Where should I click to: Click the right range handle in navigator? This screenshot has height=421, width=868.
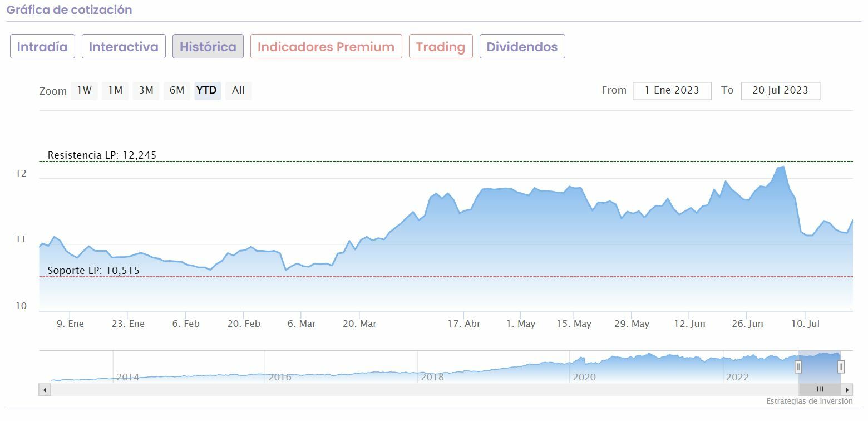tap(841, 366)
